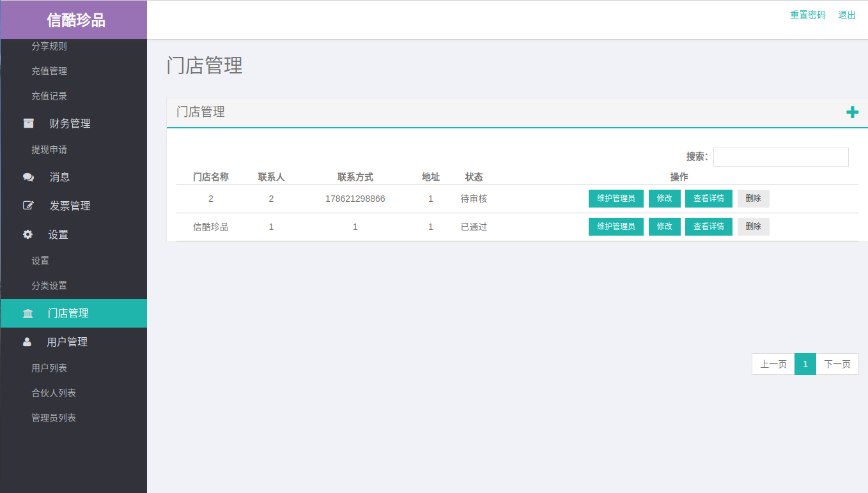Click the green plus icon to add store
Viewport: 868px width, 493px height.
point(852,112)
